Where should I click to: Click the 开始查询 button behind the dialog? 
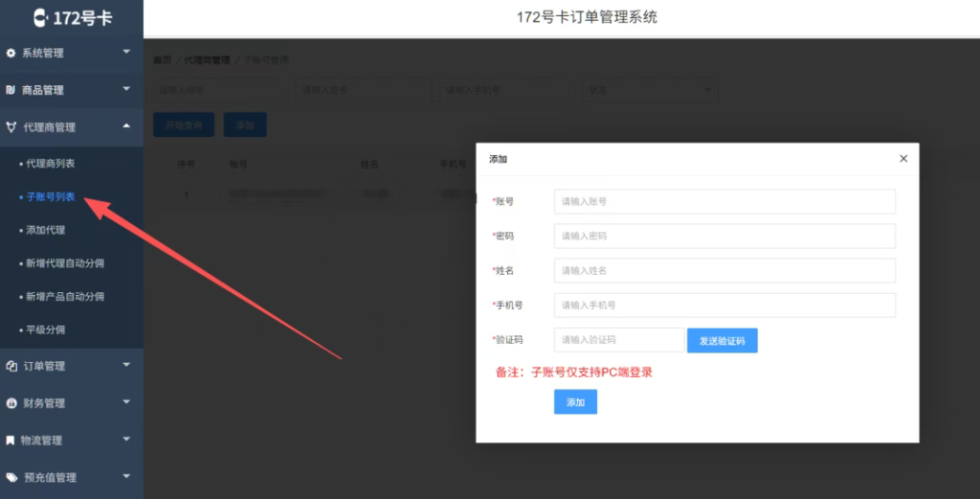184,125
